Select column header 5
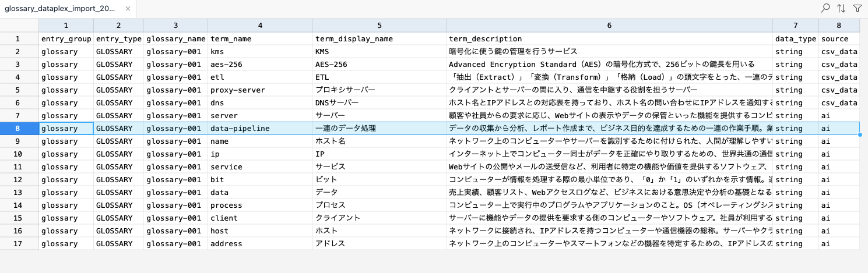Image resolution: width=868 pixels, height=273 pixels. (379, 26)
